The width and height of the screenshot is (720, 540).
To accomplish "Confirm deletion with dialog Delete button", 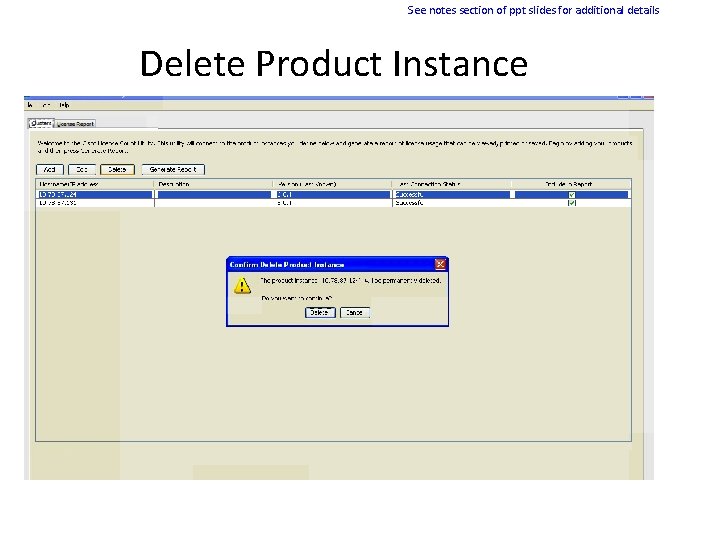I will point(320,313).
